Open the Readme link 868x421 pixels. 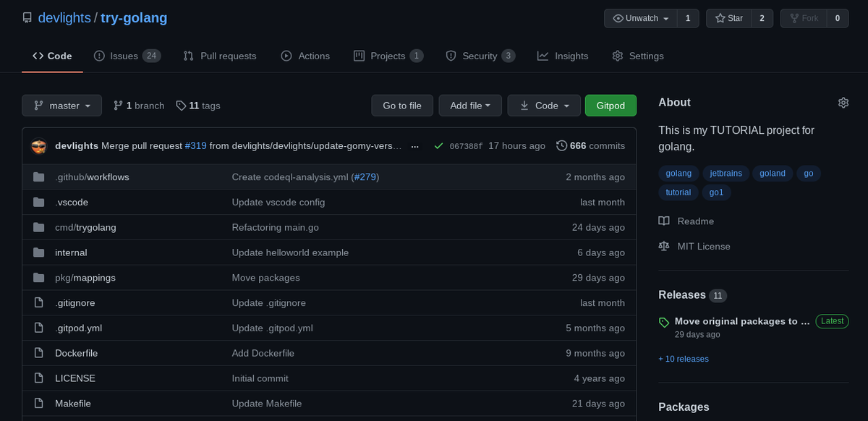pos(686,221)
